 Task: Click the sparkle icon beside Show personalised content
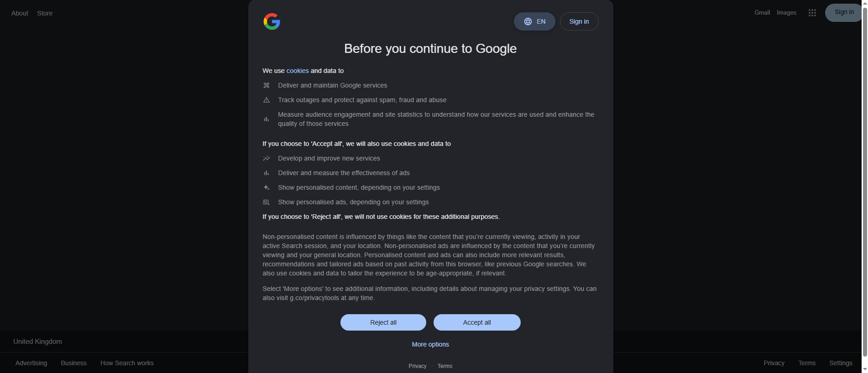tap(267, 187)
